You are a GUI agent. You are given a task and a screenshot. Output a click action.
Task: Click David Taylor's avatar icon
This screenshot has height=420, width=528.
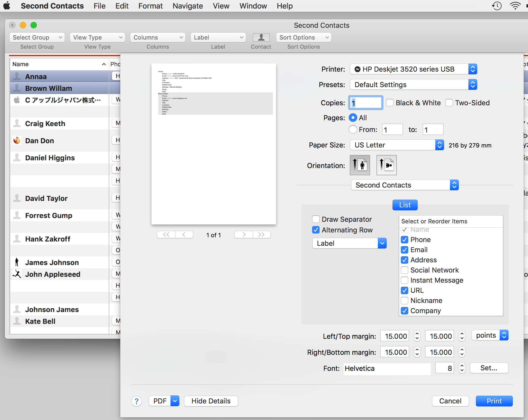click(x=17, y=198)
